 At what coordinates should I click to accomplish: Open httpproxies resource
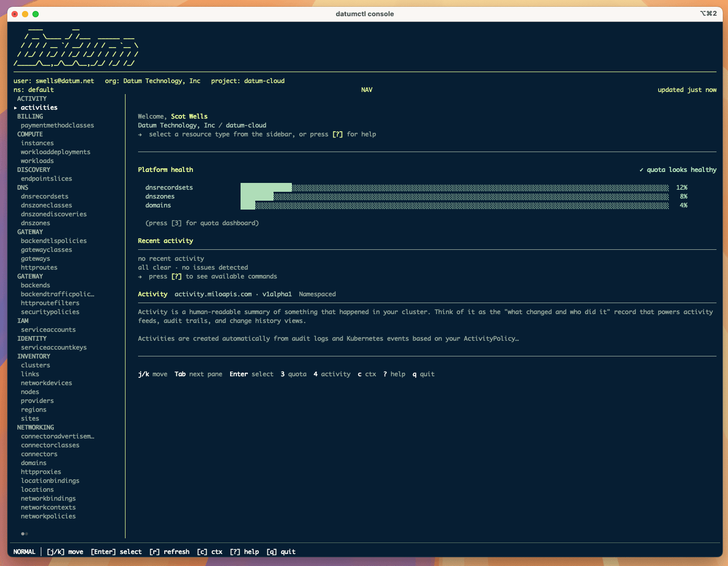pos(41,472)
